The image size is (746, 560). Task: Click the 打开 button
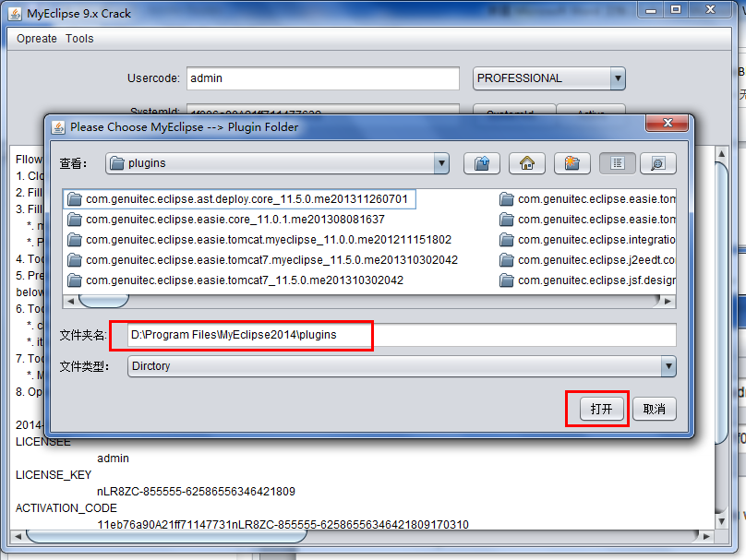tap(601, 409)
